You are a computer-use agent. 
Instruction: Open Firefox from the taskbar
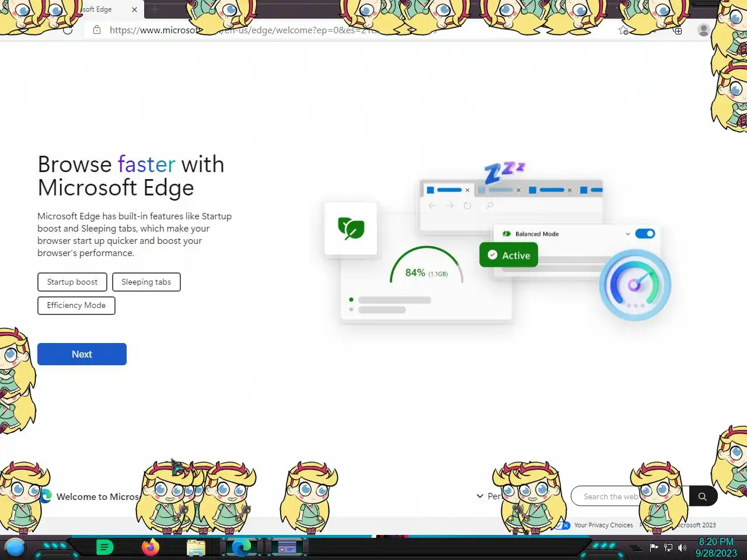[150, 547]
